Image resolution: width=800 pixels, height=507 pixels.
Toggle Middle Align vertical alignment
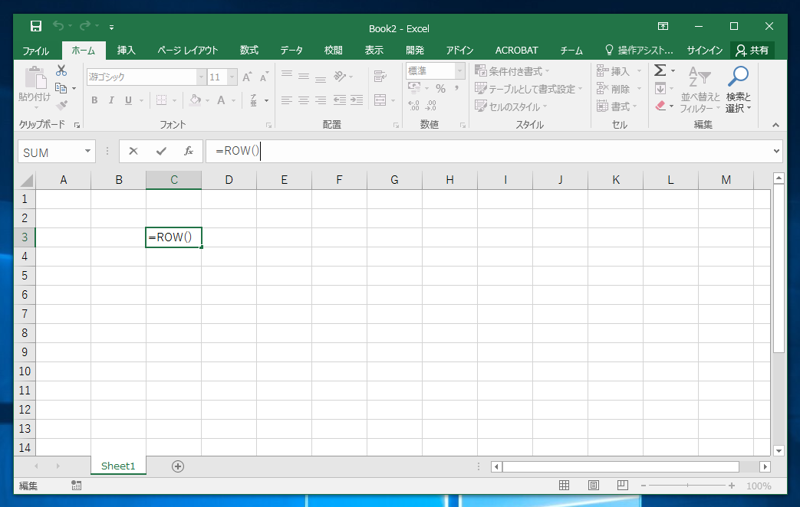[x=304, y=76]
